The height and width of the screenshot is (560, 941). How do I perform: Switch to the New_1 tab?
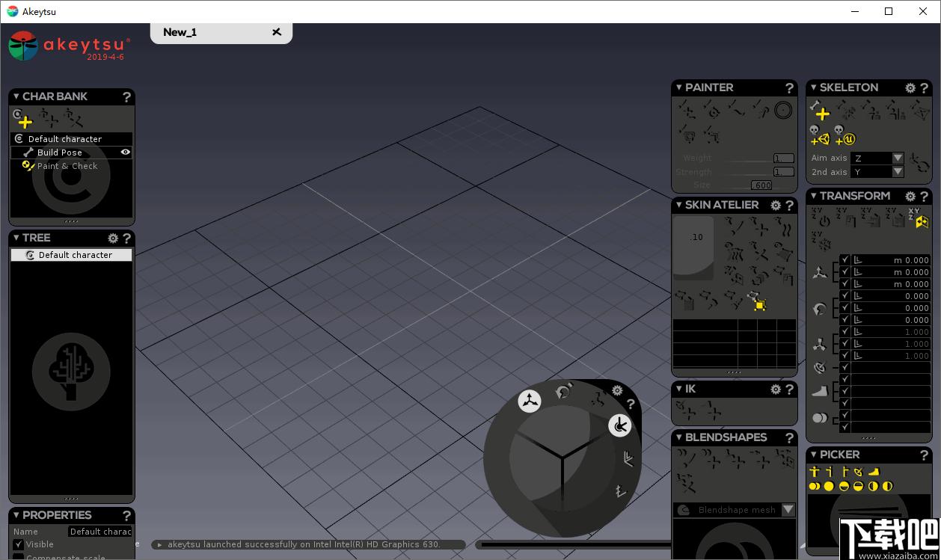(x=180, y=32)
